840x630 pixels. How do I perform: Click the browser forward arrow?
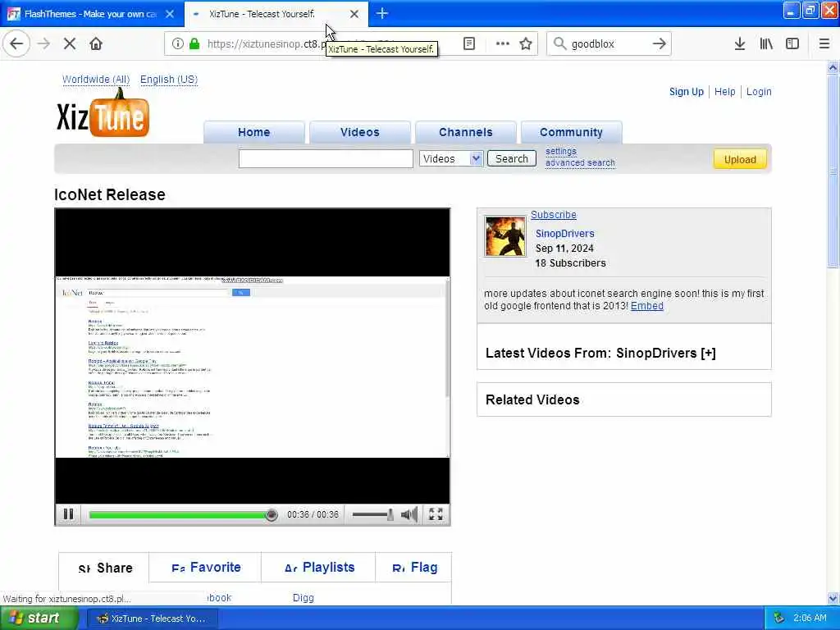point(44,44)
